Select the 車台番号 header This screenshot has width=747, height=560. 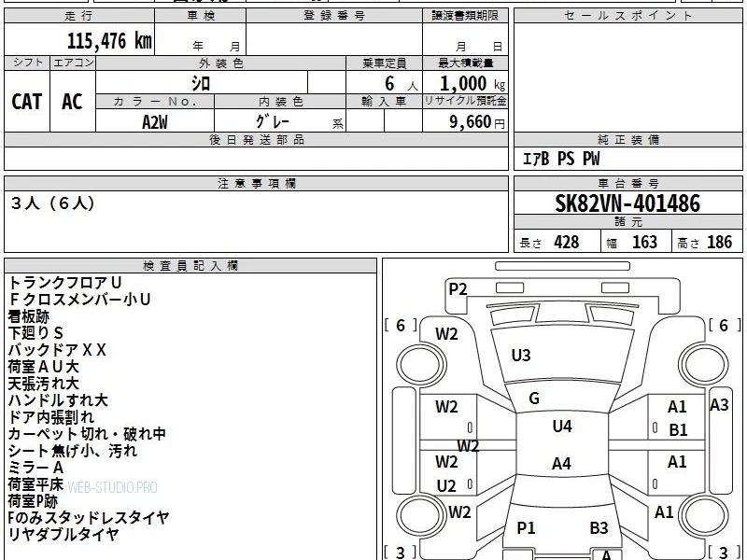coord(627,183)
